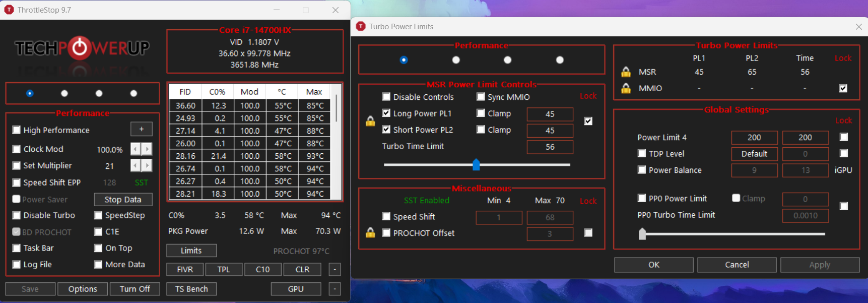
Task: Click the PP0 Turbo Time Limit slider handle
Action: [642, 234]
